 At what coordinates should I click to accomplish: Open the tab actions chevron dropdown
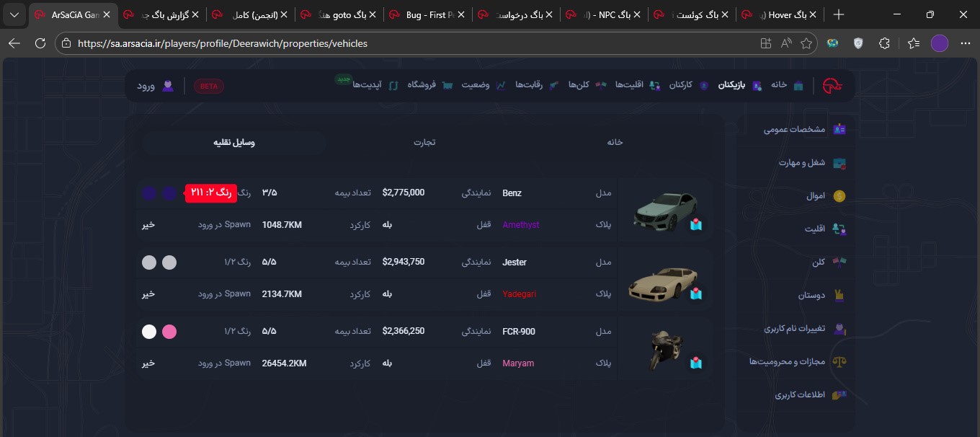click(x=14, y=14)
